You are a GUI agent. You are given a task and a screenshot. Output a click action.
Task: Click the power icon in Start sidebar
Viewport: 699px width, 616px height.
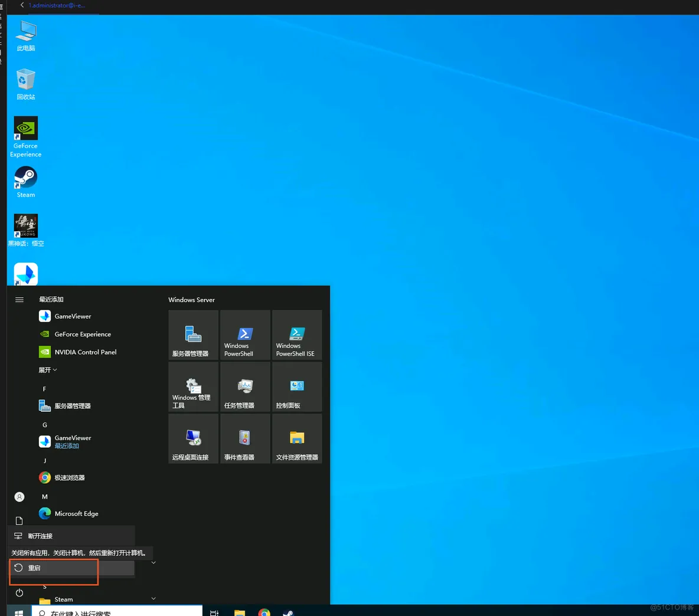tap(19, 593)
